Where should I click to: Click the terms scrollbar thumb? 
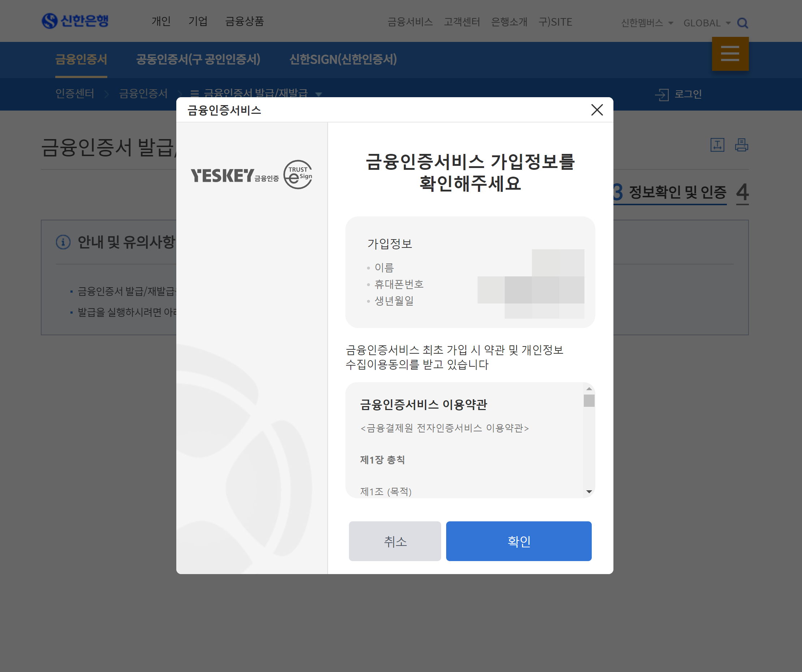[x=588, y=400]
